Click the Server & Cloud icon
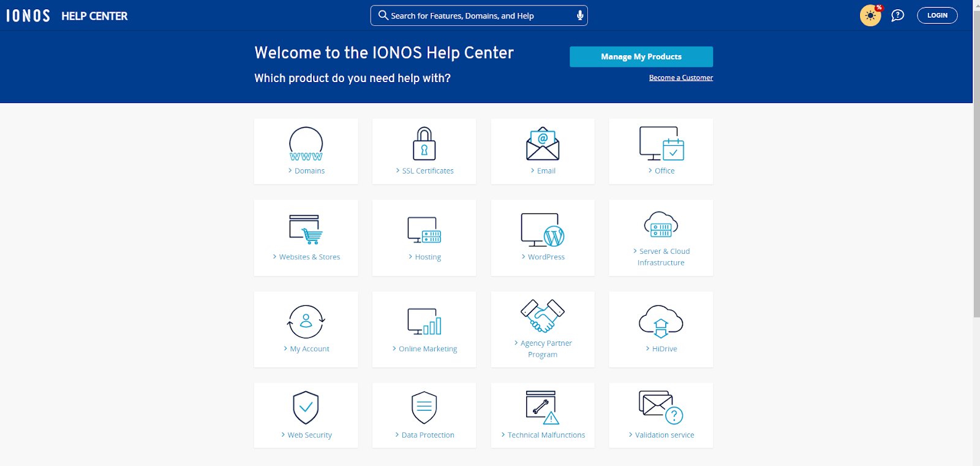This screenshot has height=466, width=980. (x=661, y=224)
